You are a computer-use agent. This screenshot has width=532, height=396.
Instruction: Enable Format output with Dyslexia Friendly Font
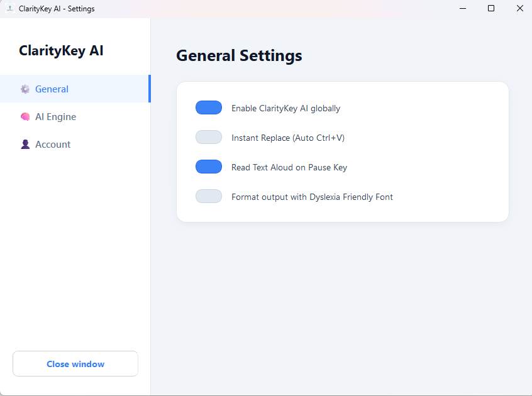[x=208, y=195]
